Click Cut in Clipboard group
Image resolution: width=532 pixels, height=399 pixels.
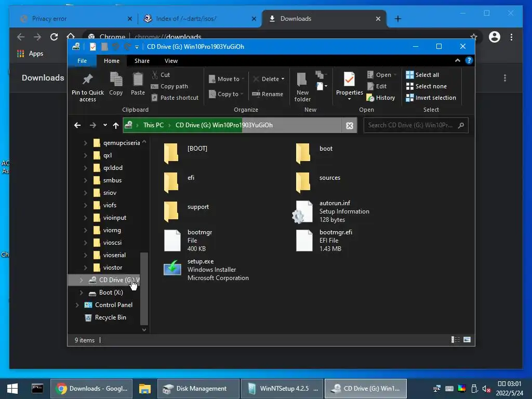point(161,75)
